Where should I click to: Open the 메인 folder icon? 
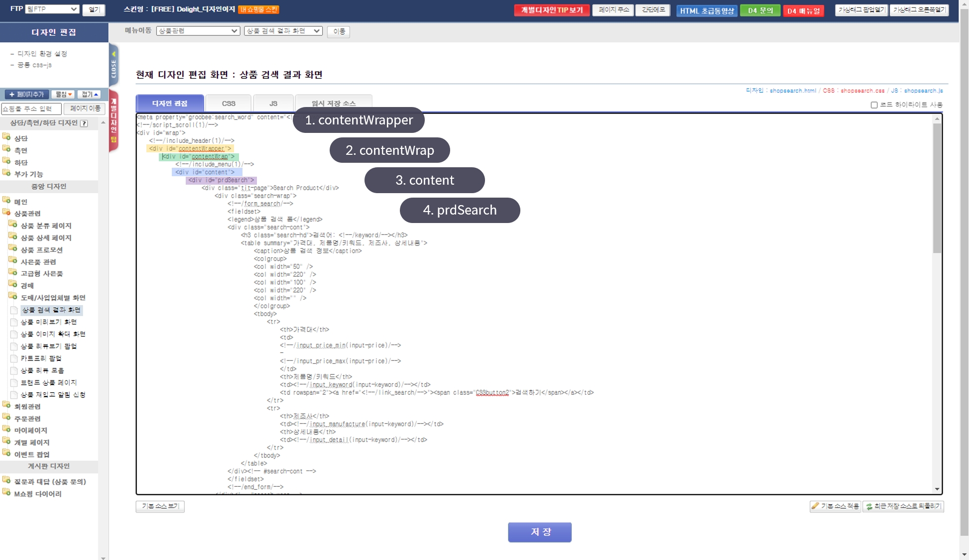click(6, 201)
